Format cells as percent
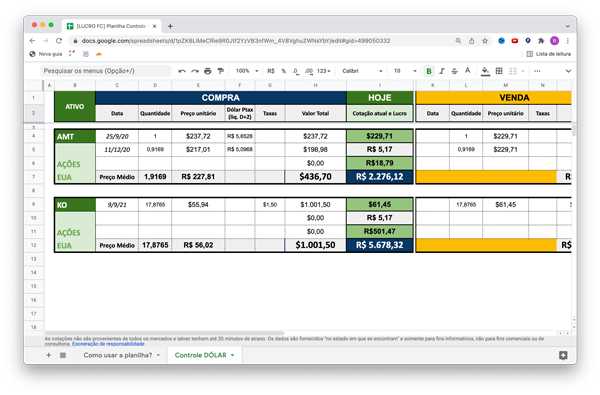This screenshot has height=395, width=600. 284,71
